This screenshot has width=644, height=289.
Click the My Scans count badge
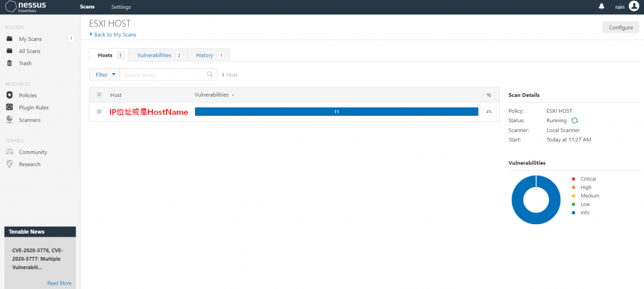coord(71,38)
